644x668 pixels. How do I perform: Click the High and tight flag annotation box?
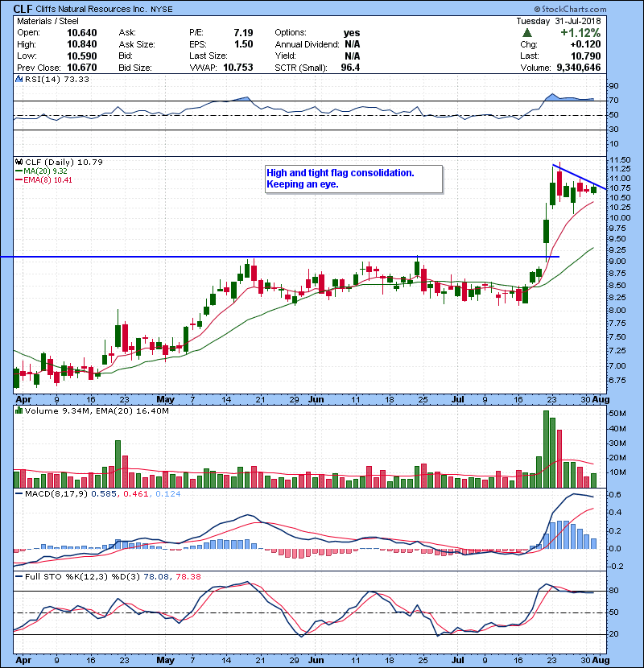pos(353,179)
